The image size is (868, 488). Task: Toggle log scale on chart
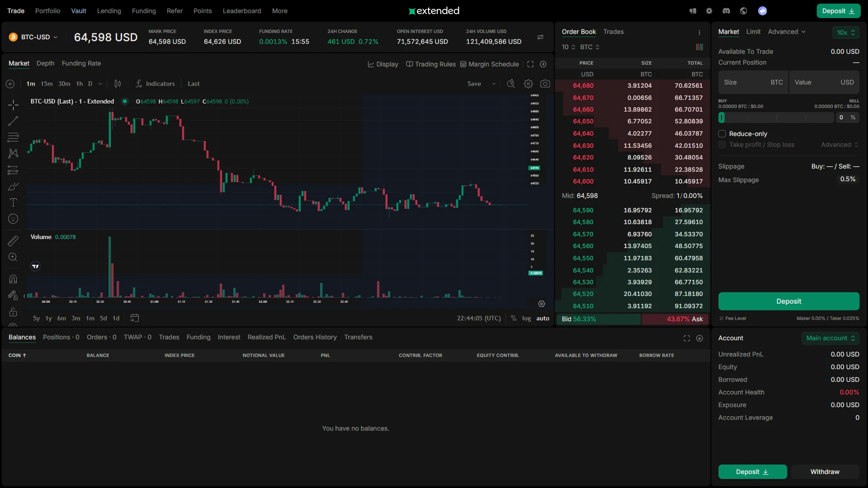pos(526,318)
